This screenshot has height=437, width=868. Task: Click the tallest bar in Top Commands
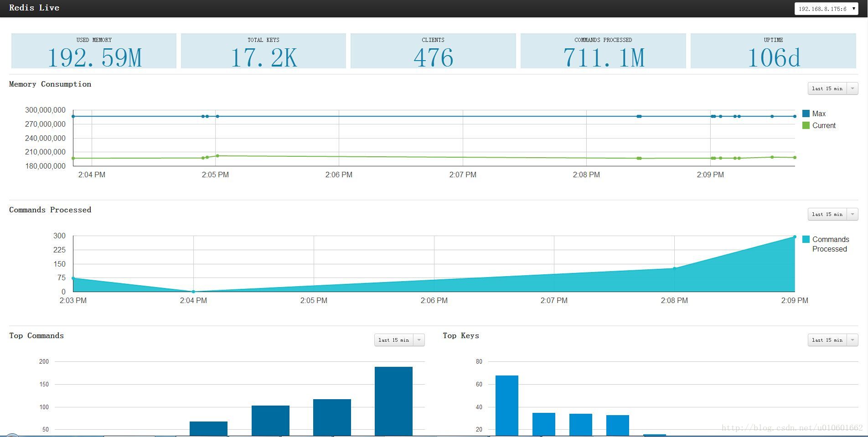(393, 401)
